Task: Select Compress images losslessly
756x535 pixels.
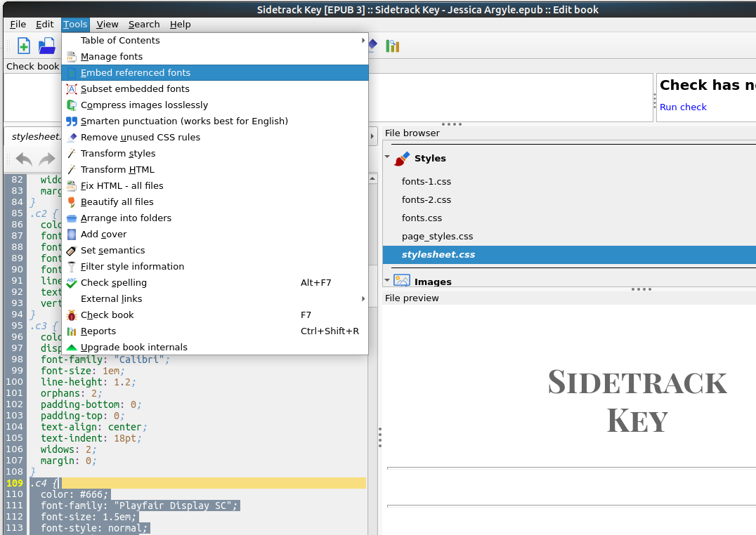Action: 144,105
